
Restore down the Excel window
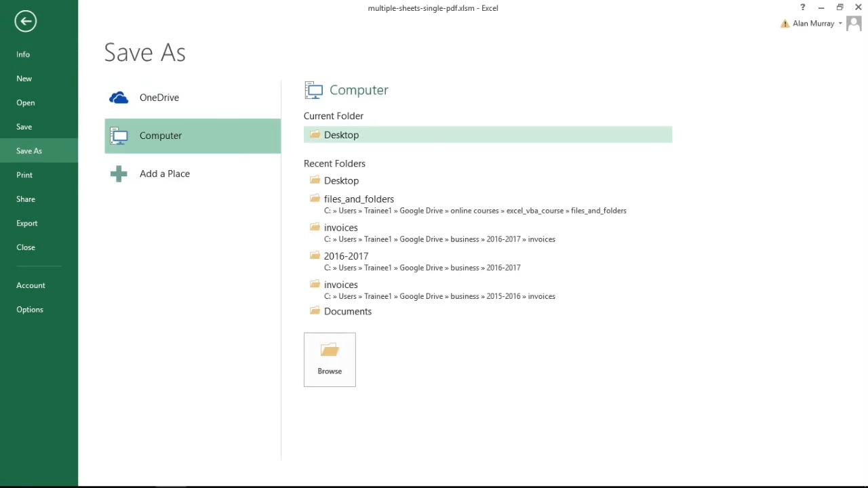[x=840, y=7]
